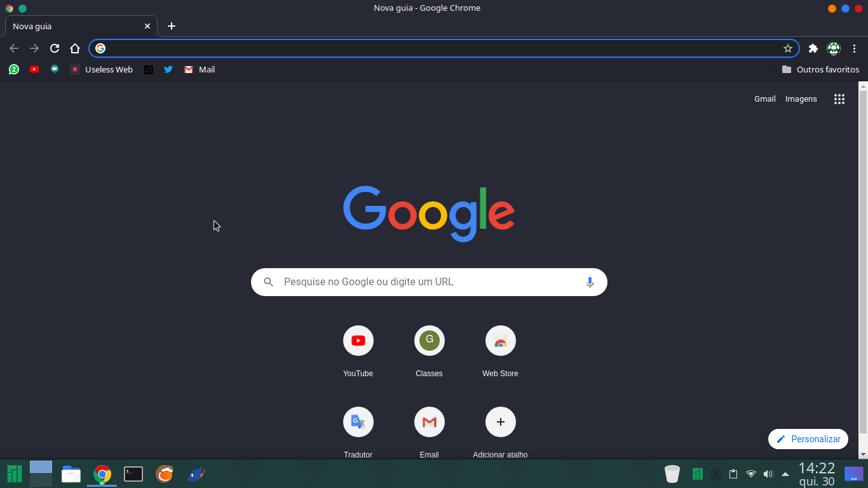Open the Google apps grid
The height and width of the screenshot is (488, 868).
click(839, 99)
